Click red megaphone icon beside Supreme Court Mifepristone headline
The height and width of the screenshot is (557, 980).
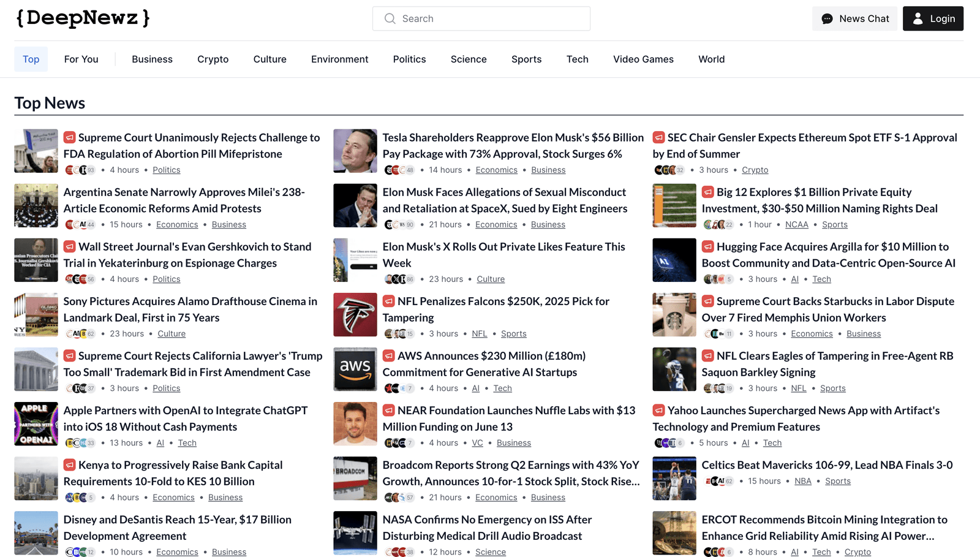[70, 137]
